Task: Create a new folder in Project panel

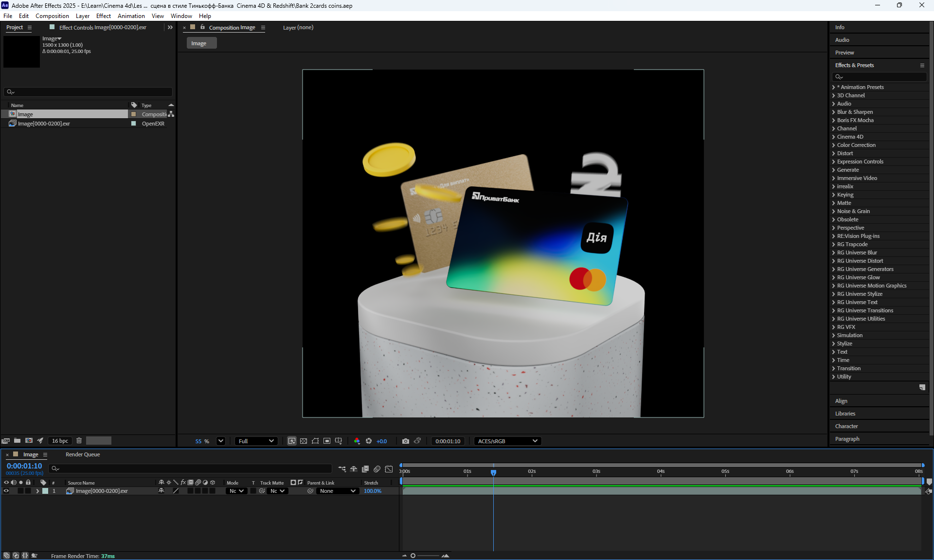Action: tap(17, 441)
